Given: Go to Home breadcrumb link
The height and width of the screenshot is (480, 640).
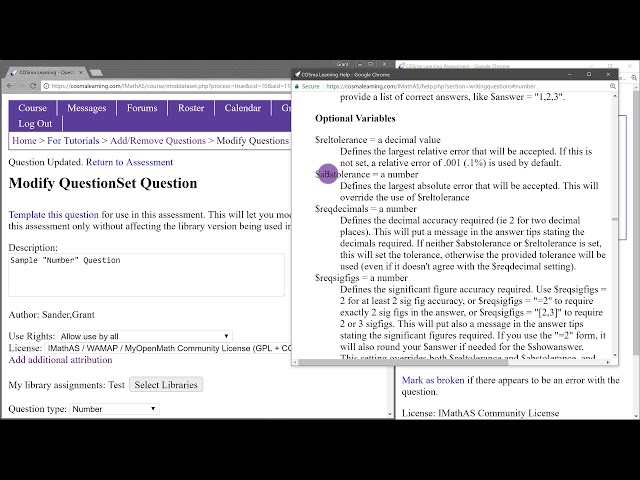Looking at the screenshot, I should [x=24, y=141].
